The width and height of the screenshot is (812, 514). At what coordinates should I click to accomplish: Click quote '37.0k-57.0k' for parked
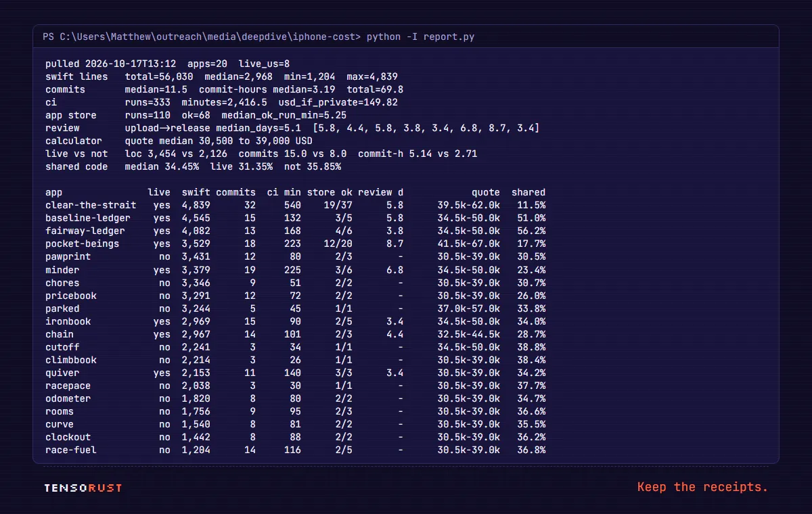click(468, 308)
